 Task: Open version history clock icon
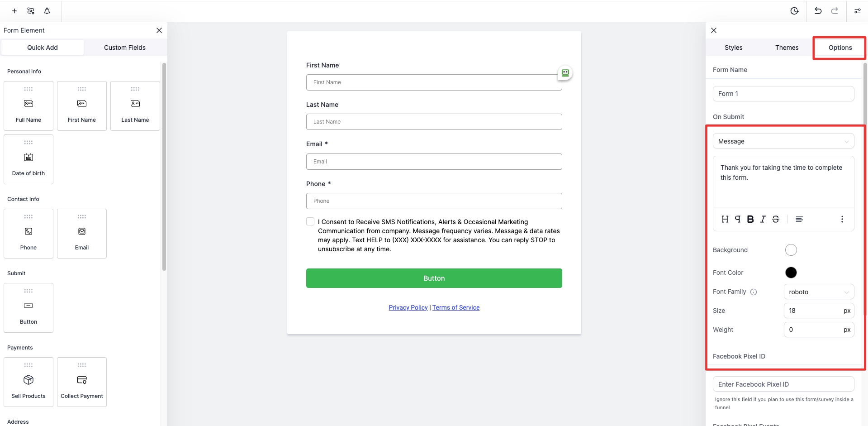(794, 11)
